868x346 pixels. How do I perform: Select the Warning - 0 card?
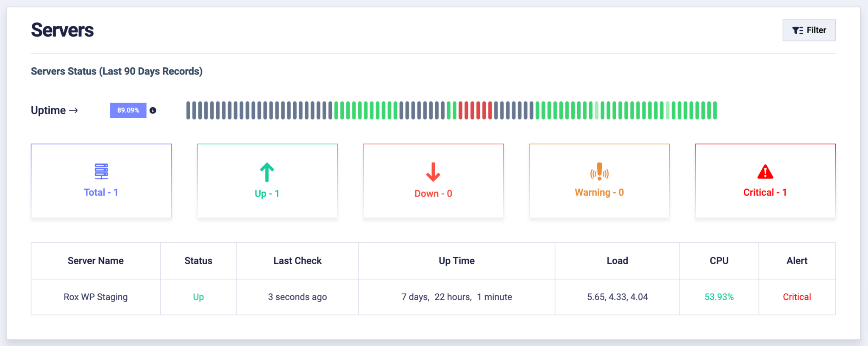599,181
